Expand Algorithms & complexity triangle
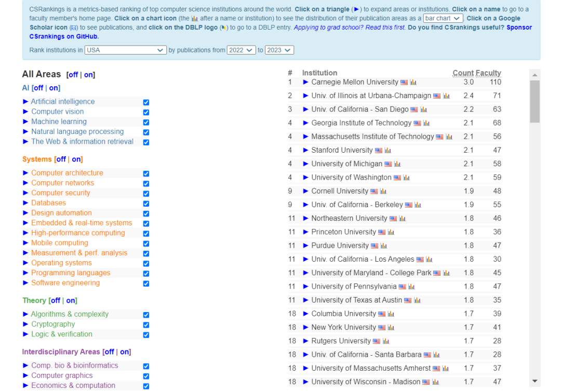Viewport: 561px width, 392px height. coord(25,314)
